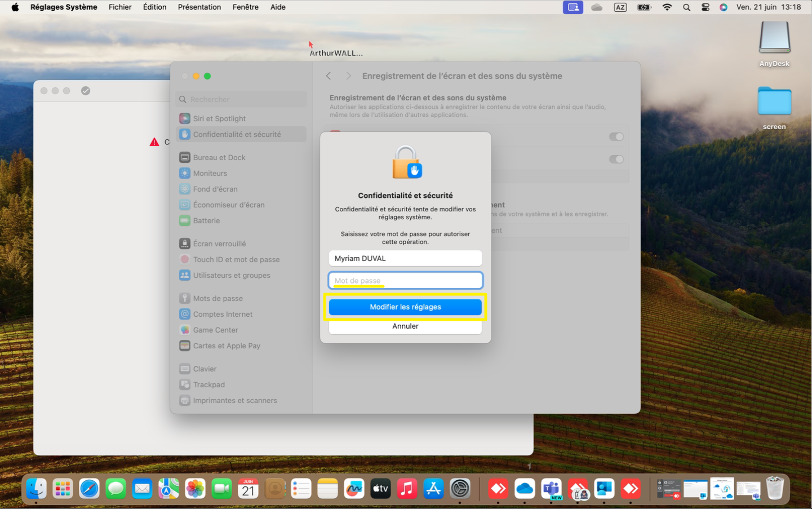
Task: Open Finder from the Dock
Action: [x=36, y=489]
